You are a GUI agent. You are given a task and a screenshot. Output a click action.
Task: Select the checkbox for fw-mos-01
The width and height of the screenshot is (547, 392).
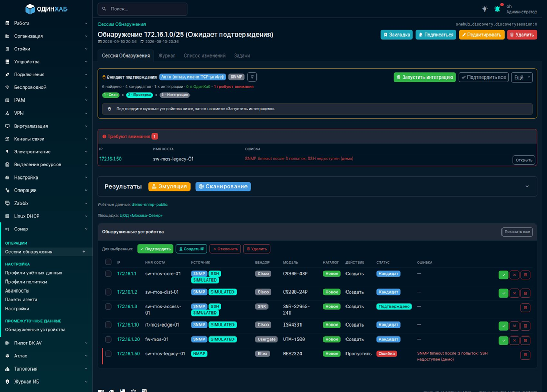(x=108, y=339)
